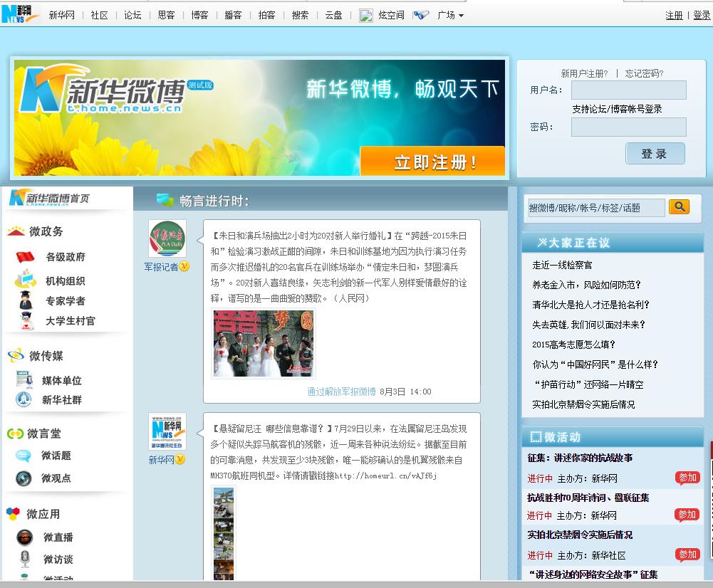Open topic "护苗行动"还网络一片晴空

click(x=589, y=384)
